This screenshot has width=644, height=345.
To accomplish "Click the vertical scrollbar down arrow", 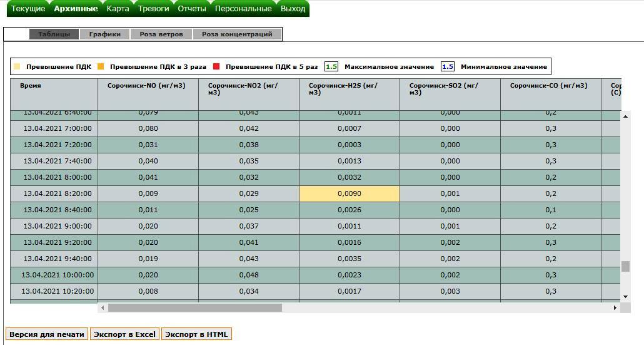I will pyautogui.click(x=625, y=296).
